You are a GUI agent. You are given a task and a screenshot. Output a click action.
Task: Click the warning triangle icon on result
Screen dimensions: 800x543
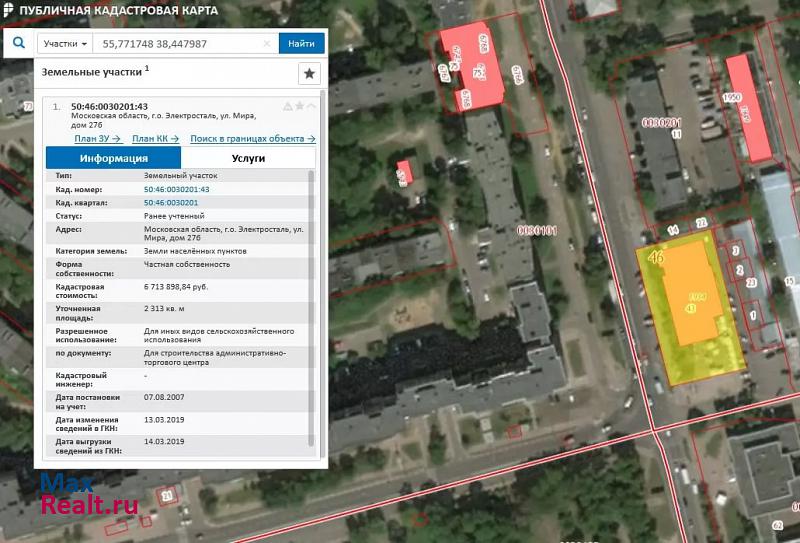(288, 106)
